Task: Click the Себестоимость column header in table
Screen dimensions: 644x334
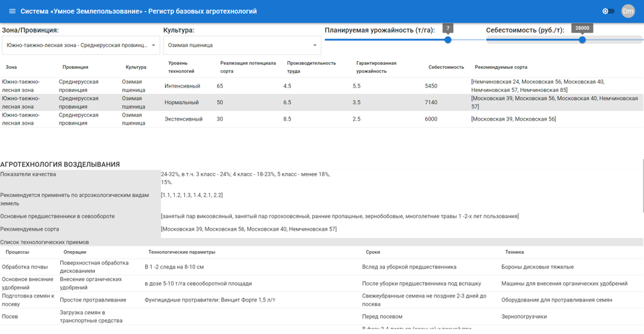Action: (x=446, y=67)
